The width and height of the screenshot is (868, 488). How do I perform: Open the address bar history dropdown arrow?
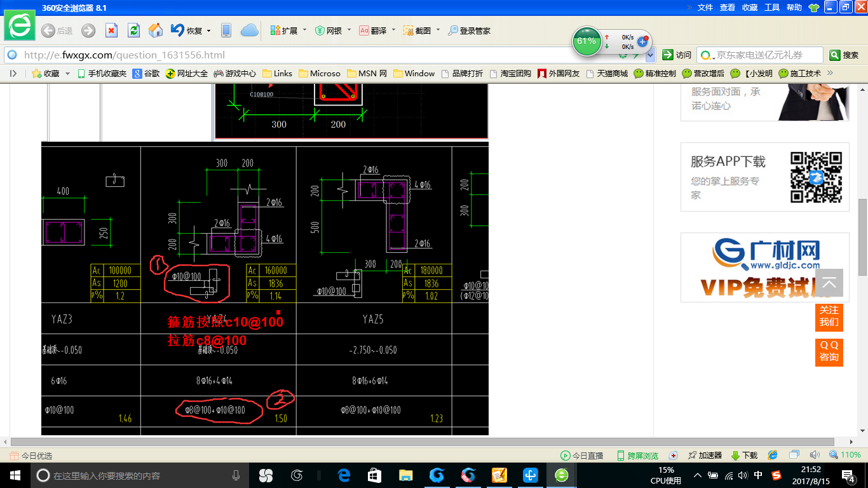pyautogui.click(x=650, y=55)
